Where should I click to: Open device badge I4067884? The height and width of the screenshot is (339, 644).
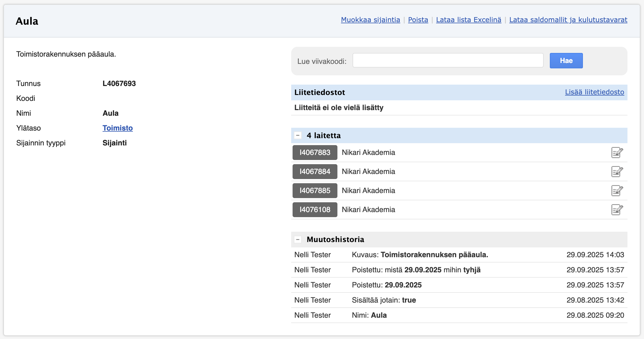point(315,172)
